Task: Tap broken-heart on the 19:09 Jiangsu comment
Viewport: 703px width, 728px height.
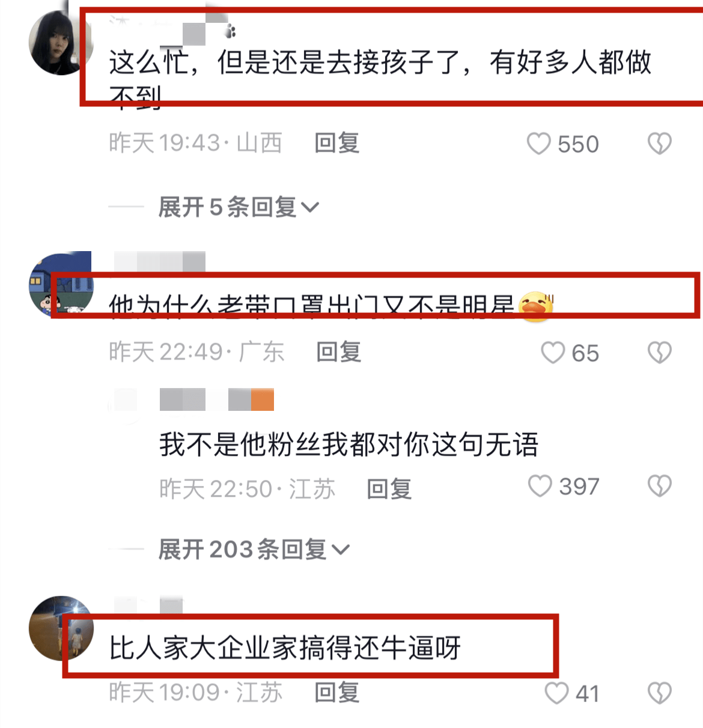Action: coord(659,693)
